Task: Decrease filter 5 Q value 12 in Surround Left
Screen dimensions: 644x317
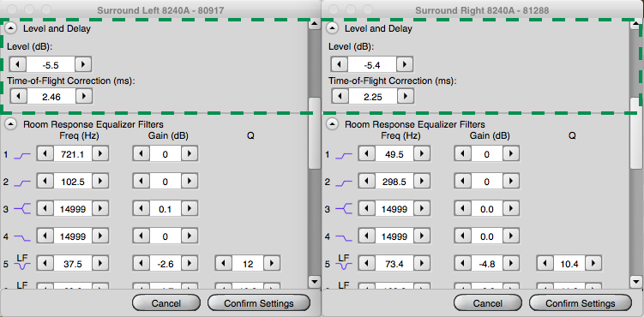Action: click(224, 264)
